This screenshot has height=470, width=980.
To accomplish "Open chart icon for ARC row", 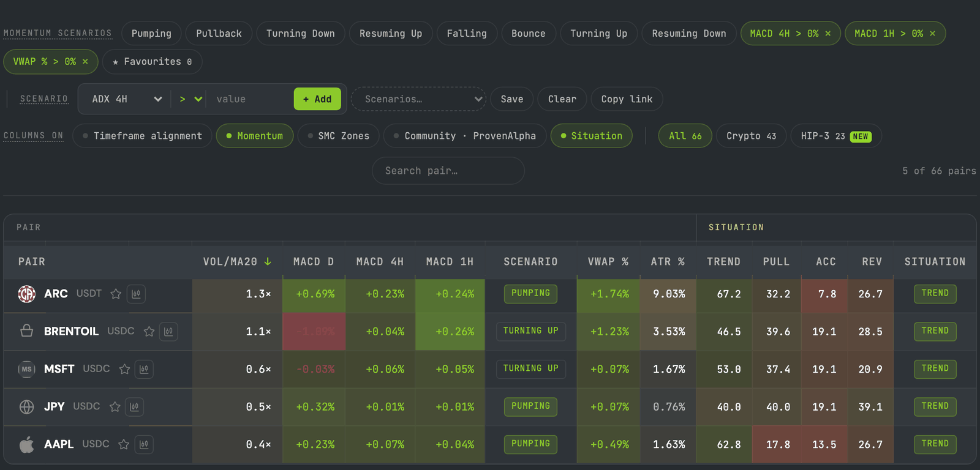I will pyautogui.click(x=136, y=294).
